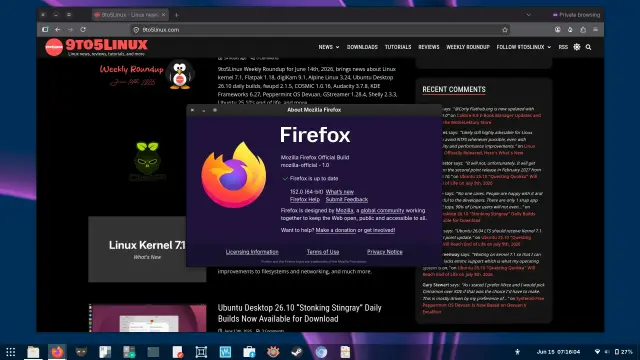Screen dimensions: 640x360
Task: Click the global community link
Action: click(x=382, y=211)
